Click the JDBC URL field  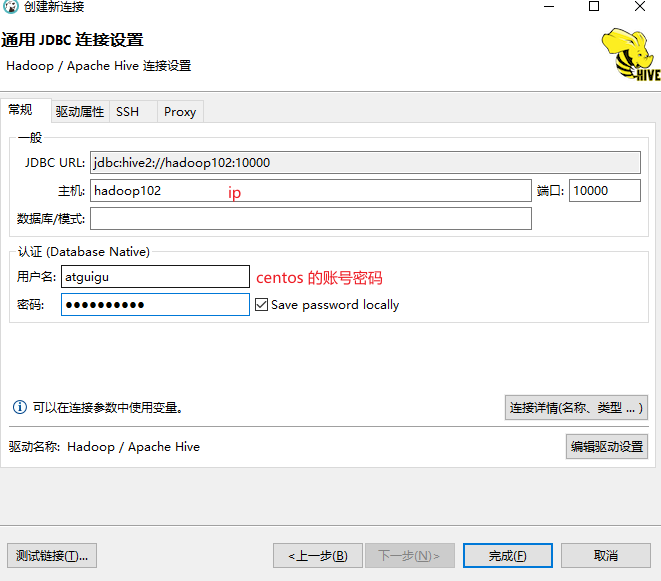click(365, 163)
